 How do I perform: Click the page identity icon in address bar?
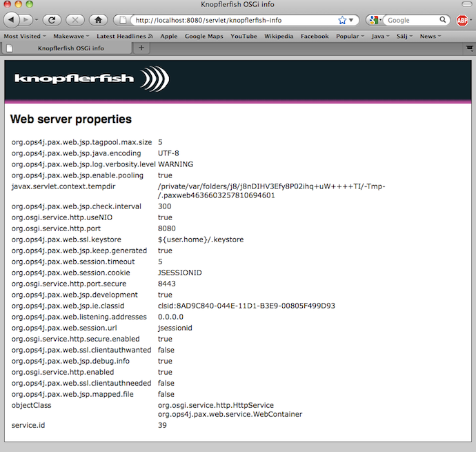tap(123, 20)
